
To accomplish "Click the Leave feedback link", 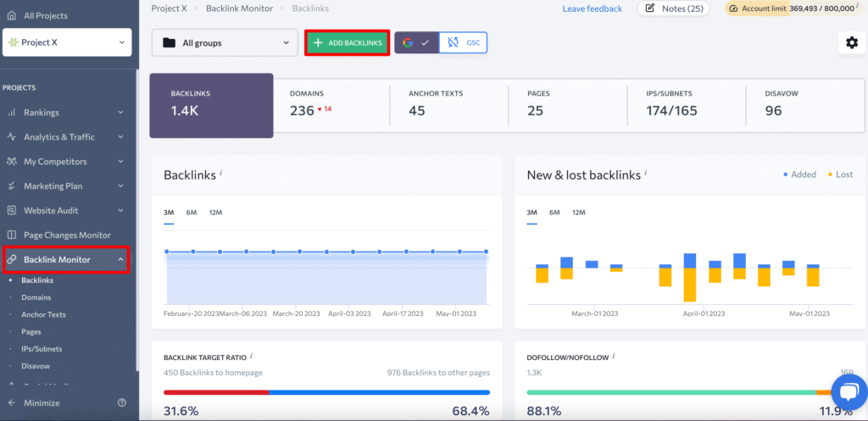I will pos(592,8).
